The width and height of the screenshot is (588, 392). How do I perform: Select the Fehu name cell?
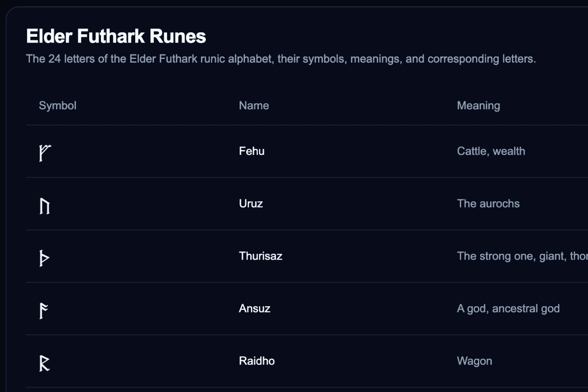click(x=252, y=151)
